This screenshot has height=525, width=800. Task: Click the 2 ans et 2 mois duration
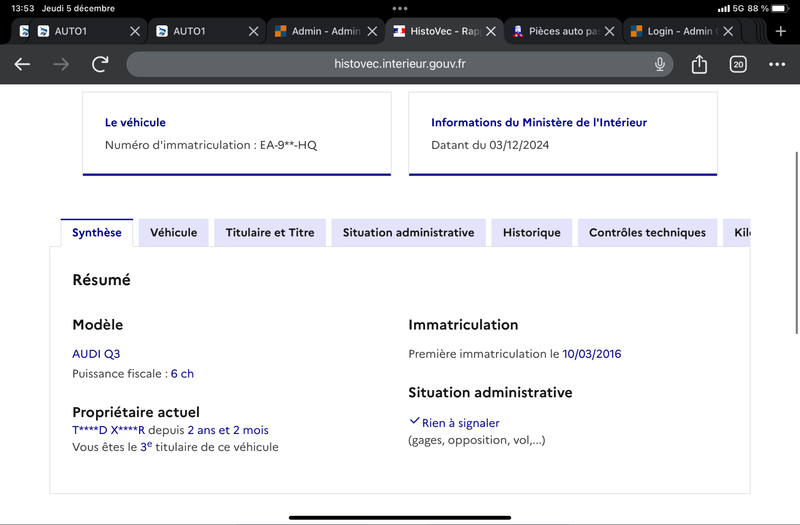pos(228,430)
